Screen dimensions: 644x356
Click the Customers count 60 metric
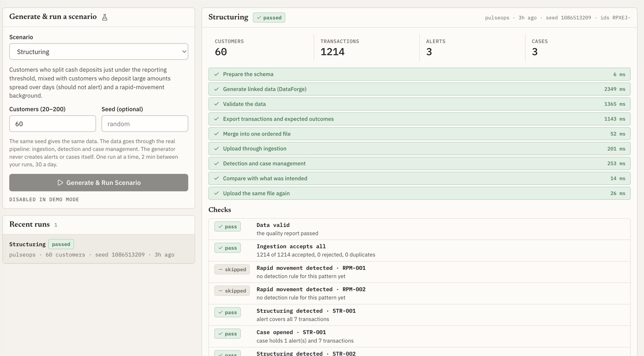pos(221,52)
